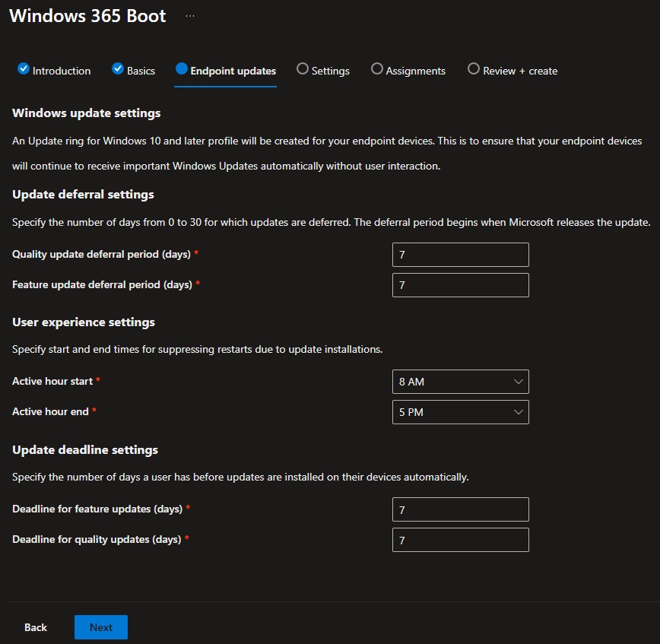Go to the Assignments tab
The width and height of the screenshot is (660, 644).
(415, 71)
